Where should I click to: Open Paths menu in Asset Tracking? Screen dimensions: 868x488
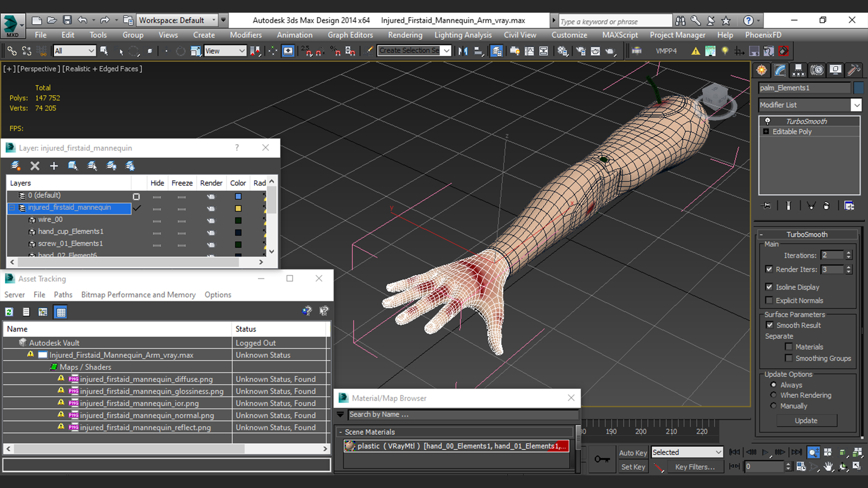(63, 295)
